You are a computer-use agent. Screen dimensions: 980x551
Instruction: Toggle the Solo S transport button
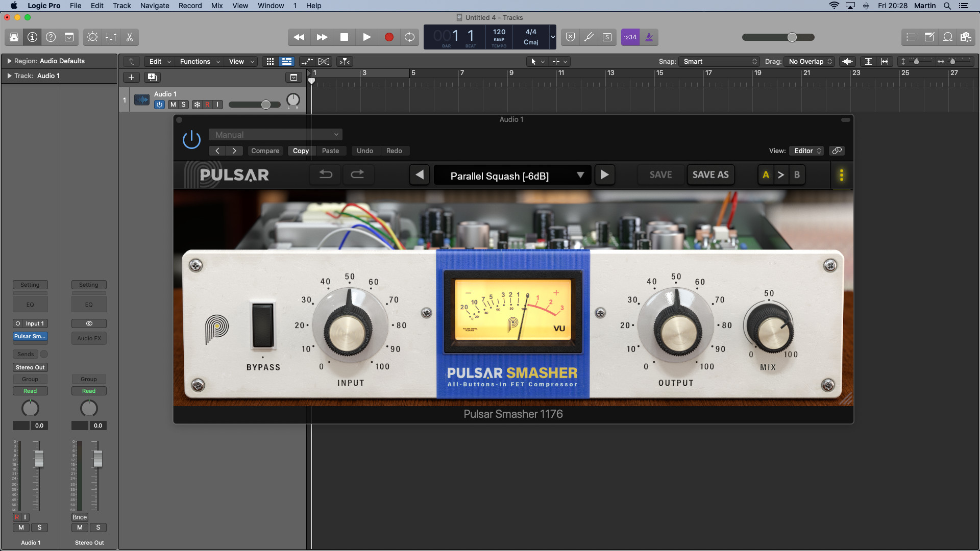pyautogui.click(x=607, y=37)
